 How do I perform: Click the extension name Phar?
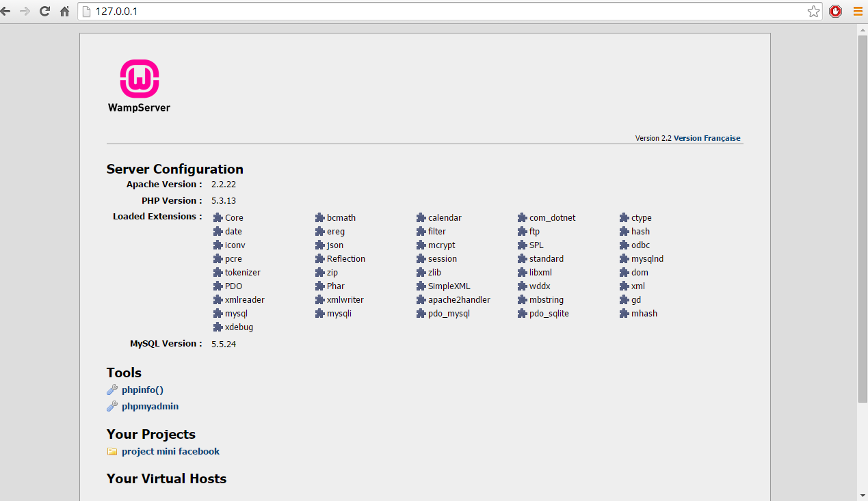[x=336, y=286]
